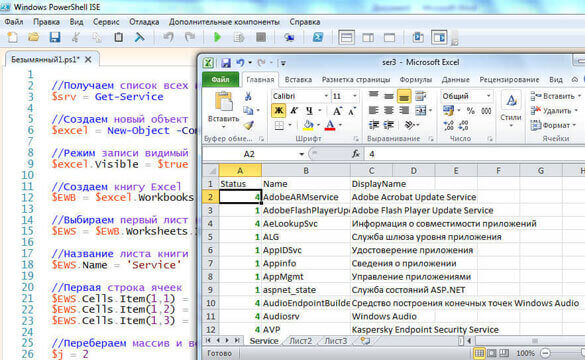Undo last action in Excel quick access toolbar
The width and height of the screenshot is (585, 360).
pos(240,63)
